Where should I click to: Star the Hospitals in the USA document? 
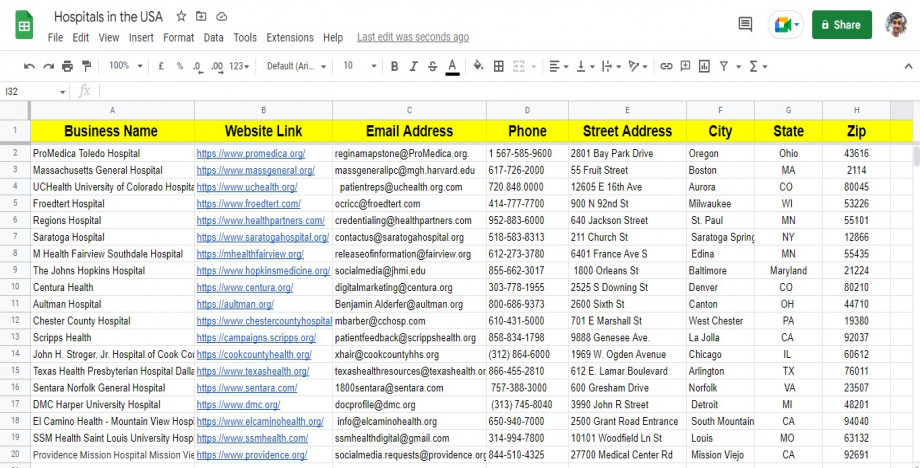[x=181, y=17]
